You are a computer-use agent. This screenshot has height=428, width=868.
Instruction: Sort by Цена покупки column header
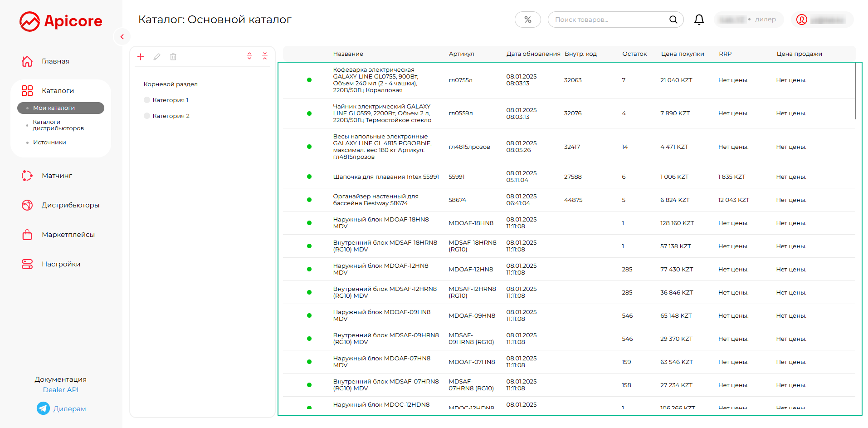(683, 54)
